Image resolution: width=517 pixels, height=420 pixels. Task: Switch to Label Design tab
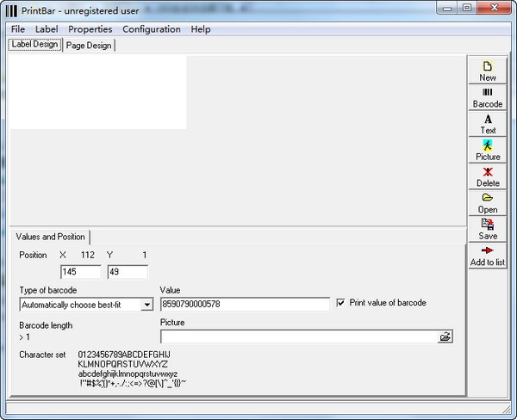tap(34, 45)
